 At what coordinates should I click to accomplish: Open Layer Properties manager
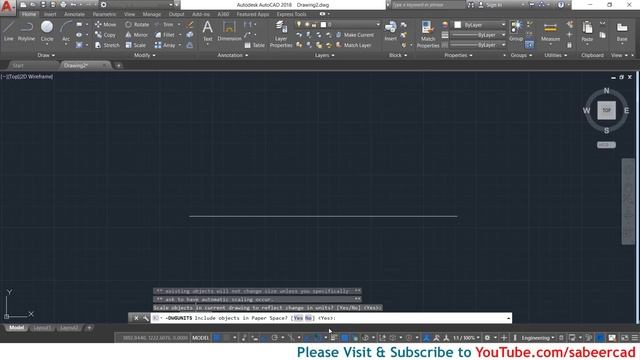[x=281, y=34]
